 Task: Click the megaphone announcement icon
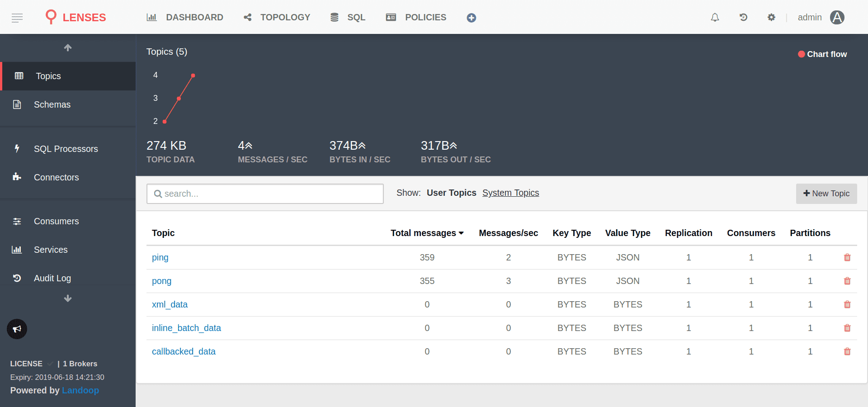(17, 329)
